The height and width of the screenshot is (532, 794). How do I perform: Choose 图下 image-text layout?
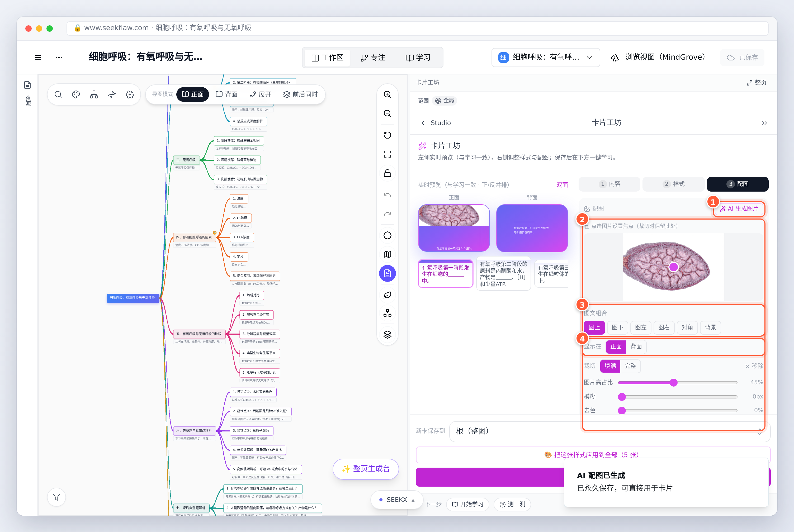tap(618, 327)
